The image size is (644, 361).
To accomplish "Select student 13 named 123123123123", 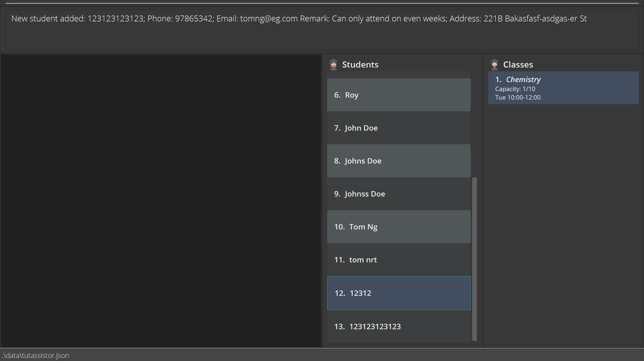I will pyautogui.click(x=398, y=326).
